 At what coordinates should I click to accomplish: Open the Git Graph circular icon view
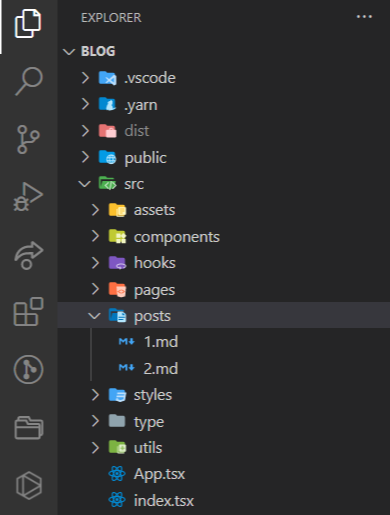point(28,369)
